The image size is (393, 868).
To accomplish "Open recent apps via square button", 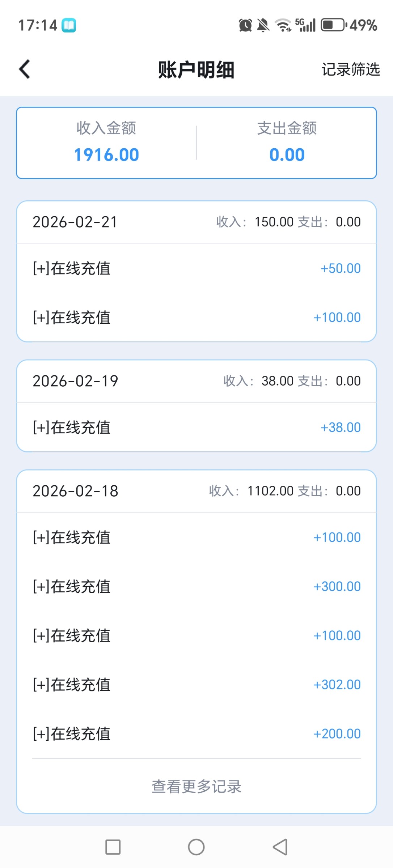I will point(113,847).
